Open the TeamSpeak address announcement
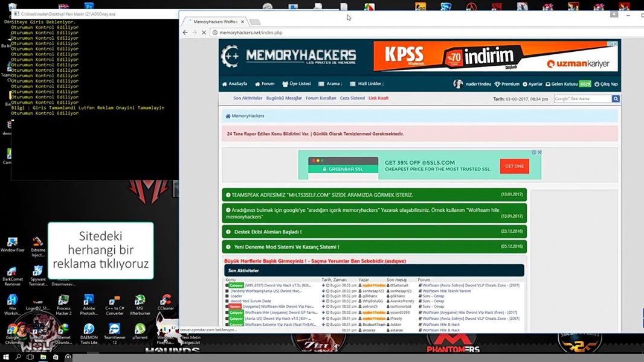The width and height of the screenshot is (644, 362). (374, 195)
